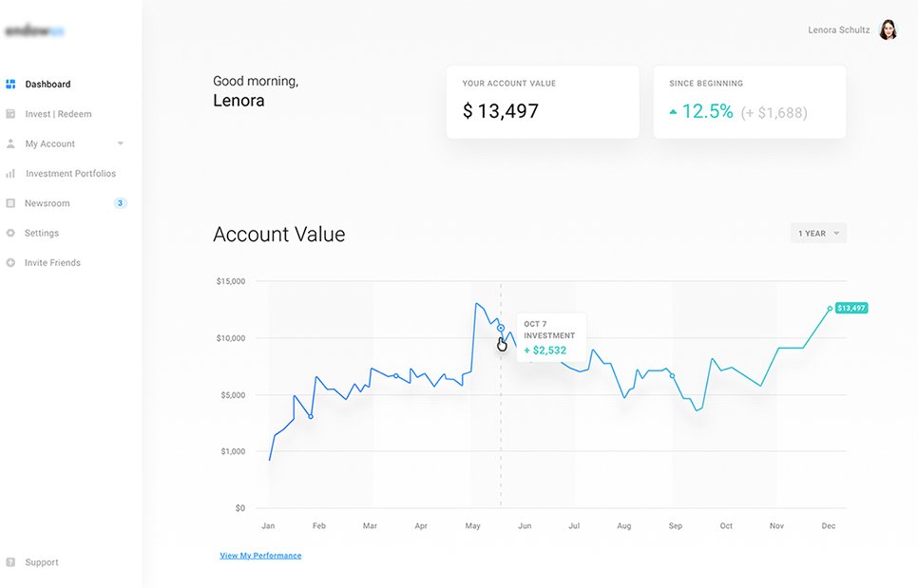Click the Newsroom sidebar icon

coord(10,203)
